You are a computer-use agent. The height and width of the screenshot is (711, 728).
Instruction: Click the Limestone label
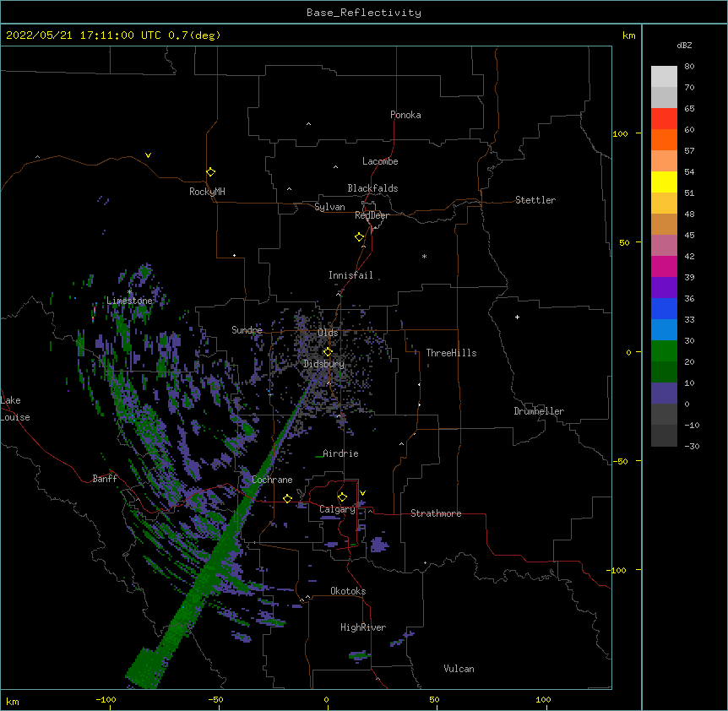click(x=129, y=301)
